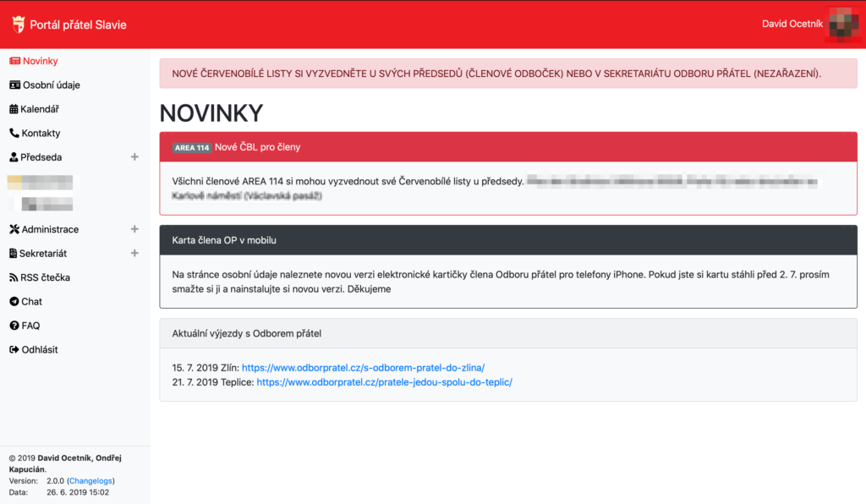Open the Zlín trip link
Viewport: 866px width, 504px height.
coord(363,368)
